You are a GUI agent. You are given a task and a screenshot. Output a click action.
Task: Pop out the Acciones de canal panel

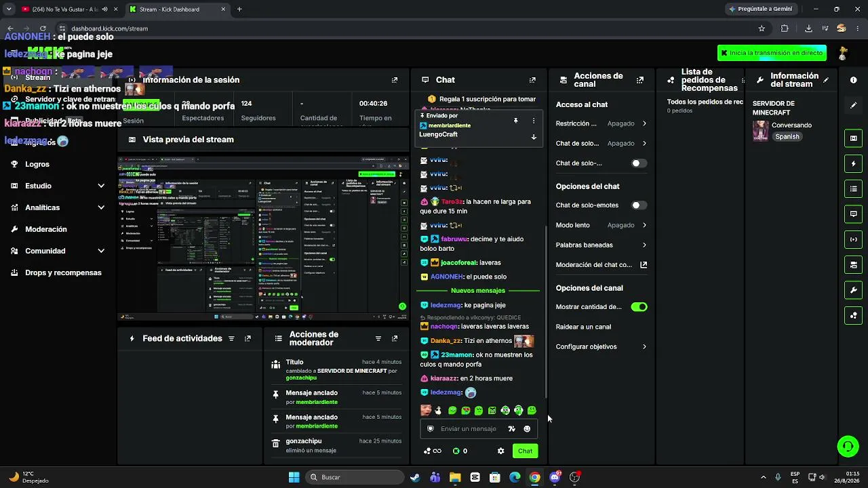(639, 80)
